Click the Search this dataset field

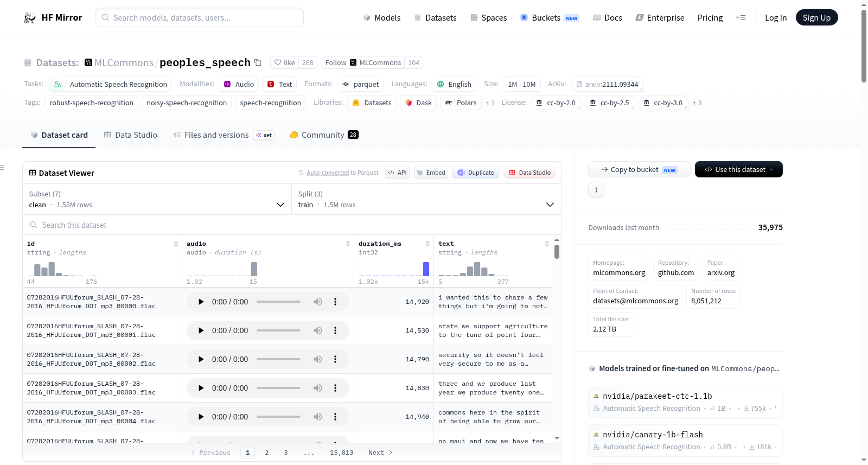[x=292, y=225]
